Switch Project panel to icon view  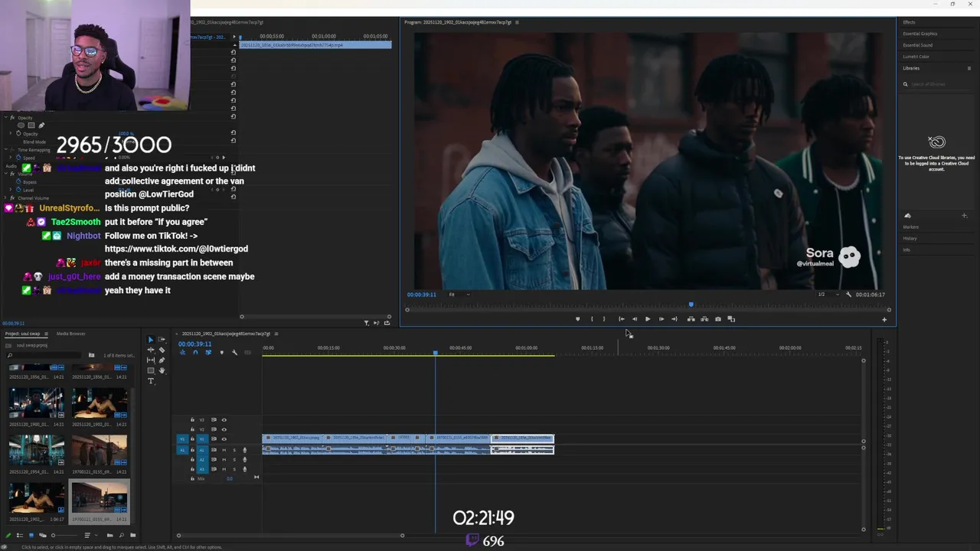pos(31,535)
